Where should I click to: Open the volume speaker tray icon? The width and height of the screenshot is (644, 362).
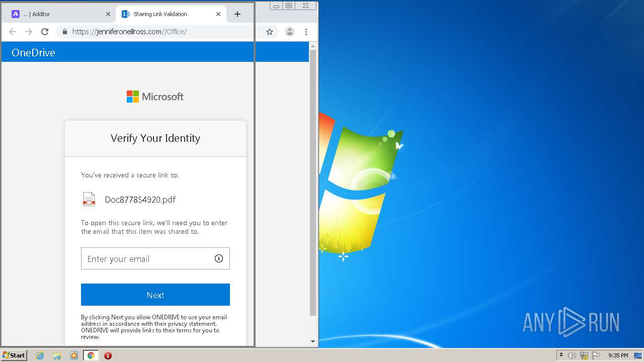point(572,355)
